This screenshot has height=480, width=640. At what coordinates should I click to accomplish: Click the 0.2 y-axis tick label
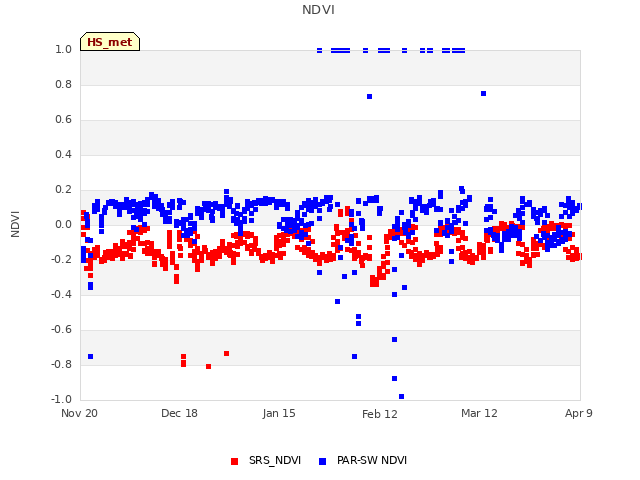coord(63,189)
